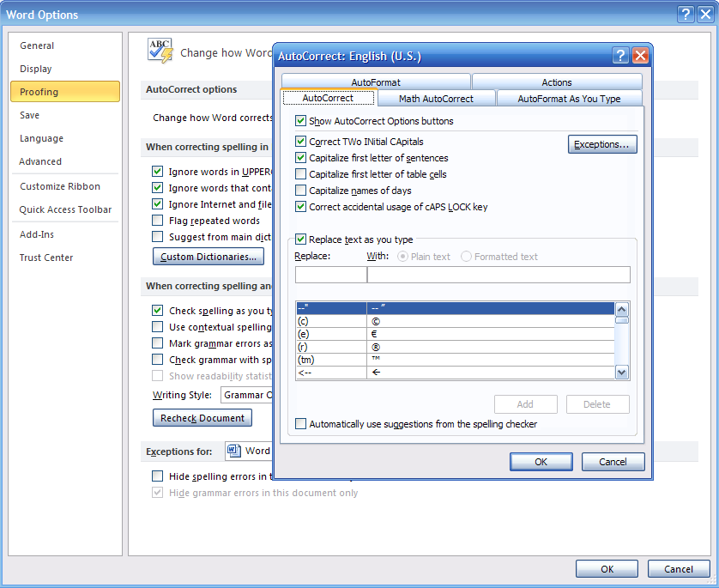Image resolution: width=719 pixels, height=588 pixels.
Task: Open the Exceptions... button
Action: (602, 144)
